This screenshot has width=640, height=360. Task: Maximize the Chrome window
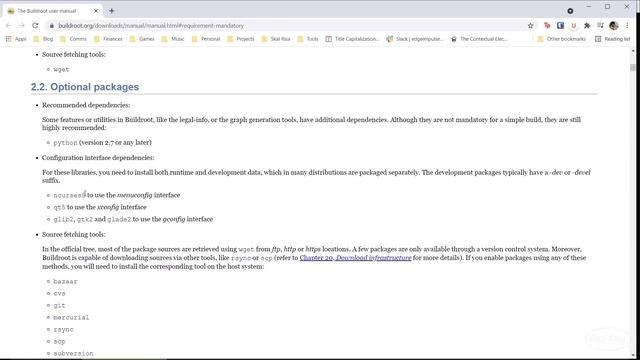click(607, 7)
